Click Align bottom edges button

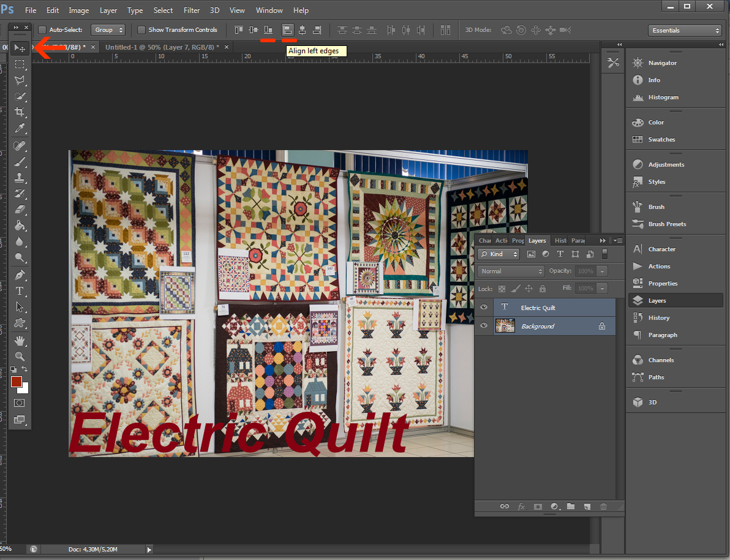click(268, 30)
